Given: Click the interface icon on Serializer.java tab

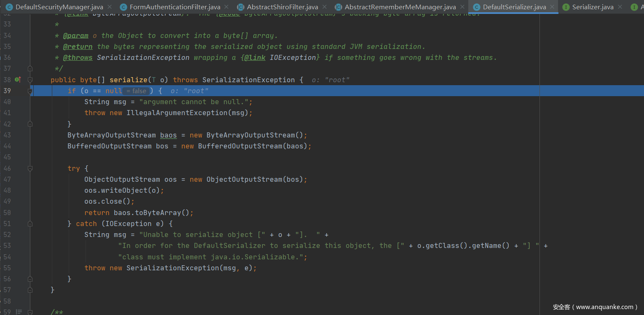Looking at the screenshot, I should point(566,7).
